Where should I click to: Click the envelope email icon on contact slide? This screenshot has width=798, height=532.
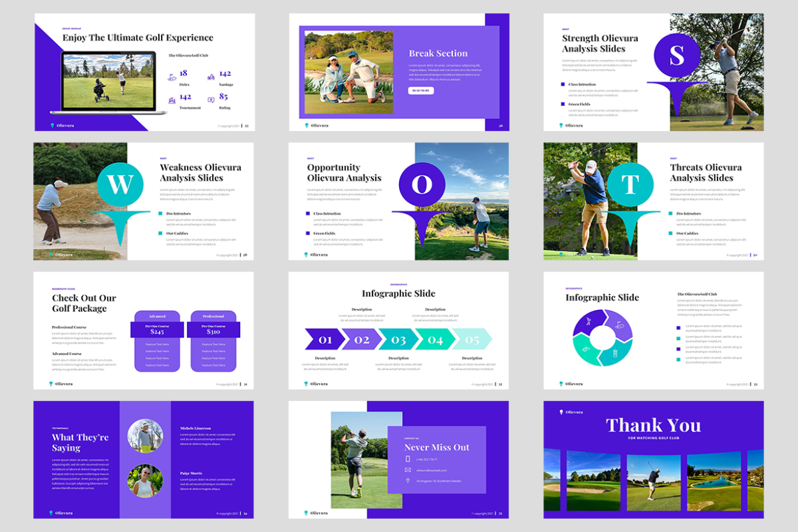pos(408,469)
